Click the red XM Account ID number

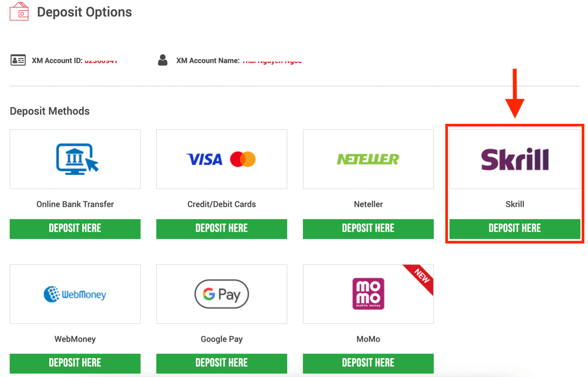click(x=101, y=60)
